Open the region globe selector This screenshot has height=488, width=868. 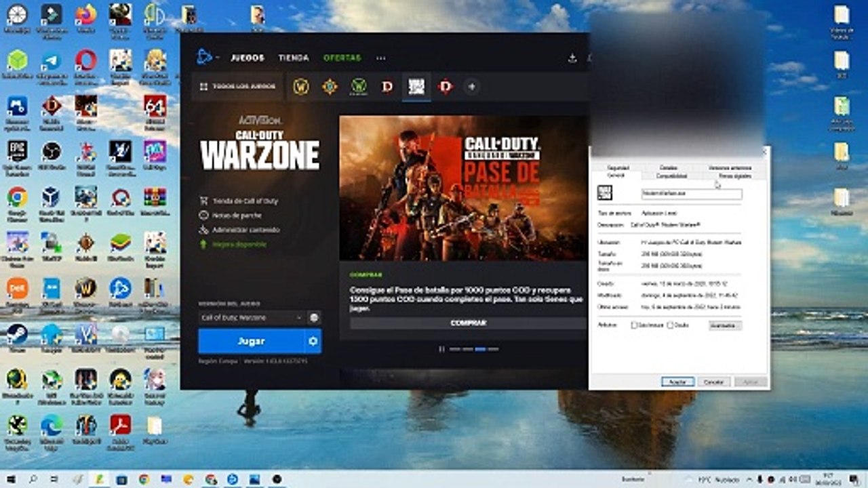click(x=314, y=317)
